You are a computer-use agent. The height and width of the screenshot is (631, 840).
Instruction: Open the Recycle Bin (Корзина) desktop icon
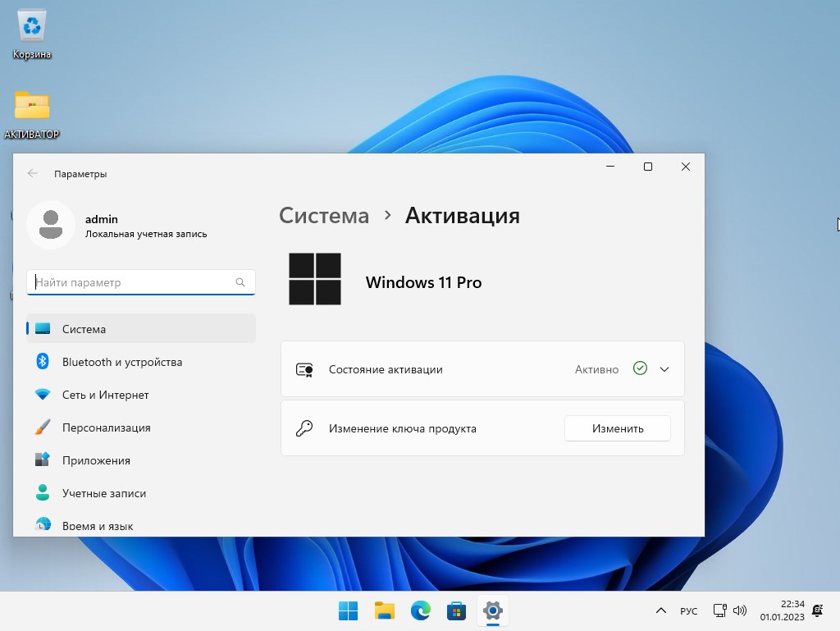pyautogui.click(x=32, y=34)
